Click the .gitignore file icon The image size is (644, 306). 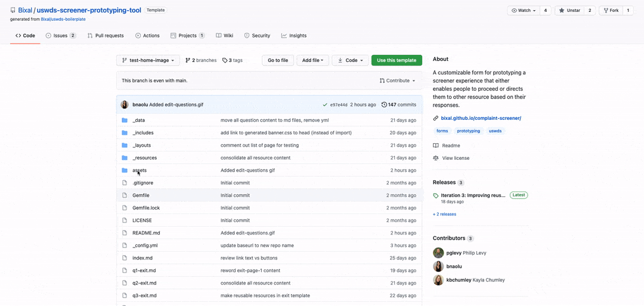[x=125, y=183]
